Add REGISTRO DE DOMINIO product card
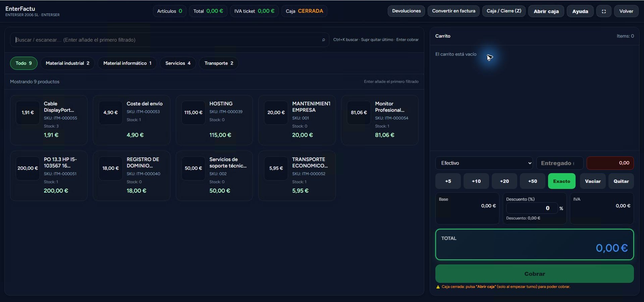Screen dimensions: 644x302 point(131,176)
